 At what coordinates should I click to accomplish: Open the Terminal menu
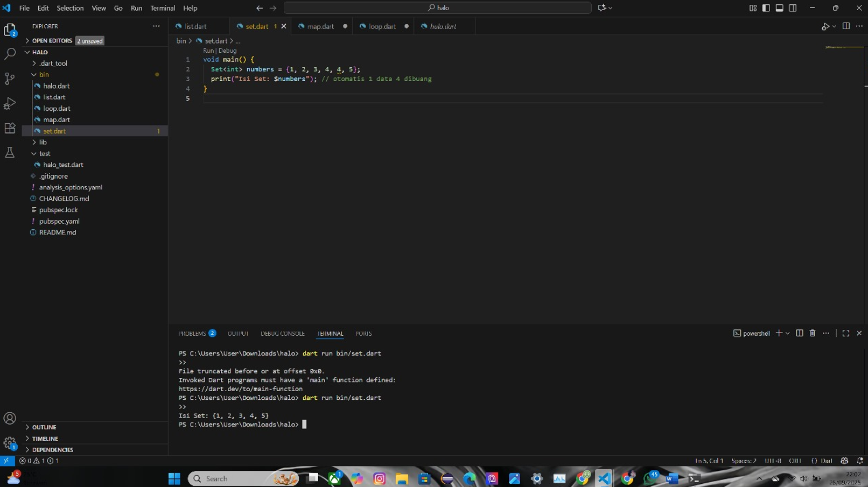click(x=162, y=8)
